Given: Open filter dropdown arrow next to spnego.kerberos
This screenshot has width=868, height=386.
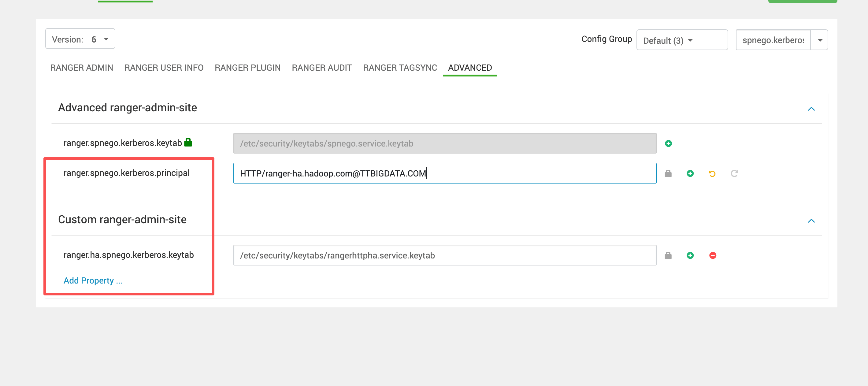Looking at the screenshot, I should click(x=819, y=40).
